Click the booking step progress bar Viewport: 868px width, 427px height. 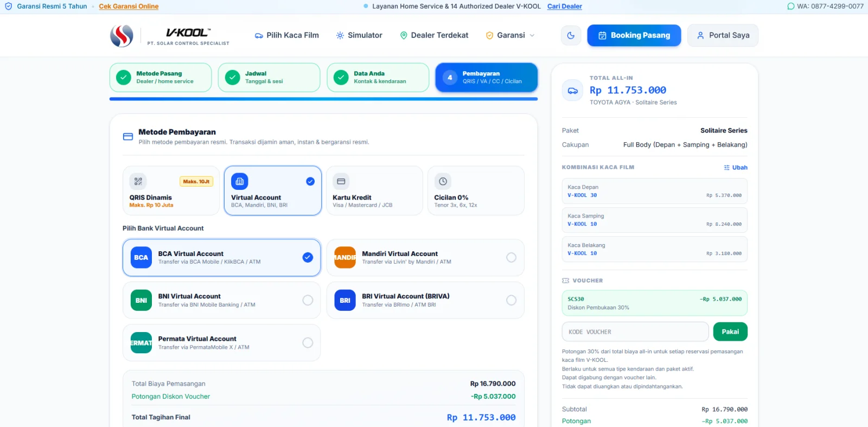tap(324, 99)
